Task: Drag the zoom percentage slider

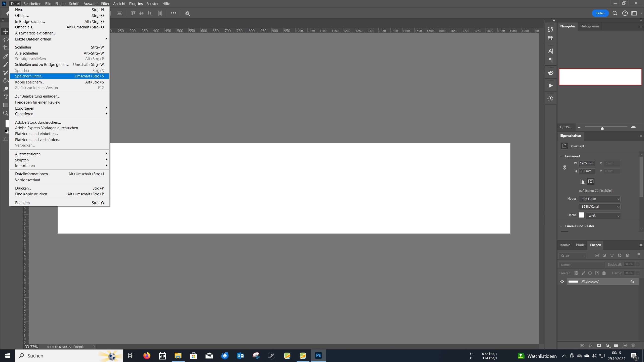Action: pyautogui.click(x=602, y=128)
